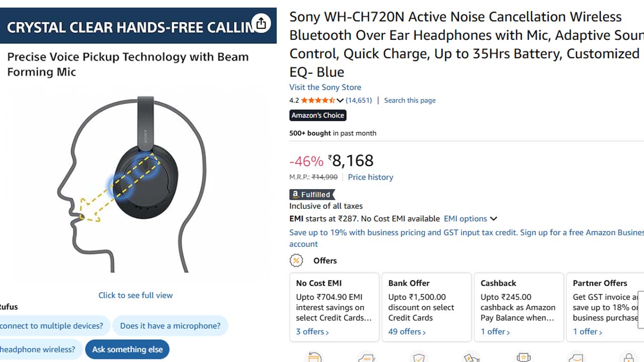Open the 14,651 ratings count link

(x=359, y=100)
